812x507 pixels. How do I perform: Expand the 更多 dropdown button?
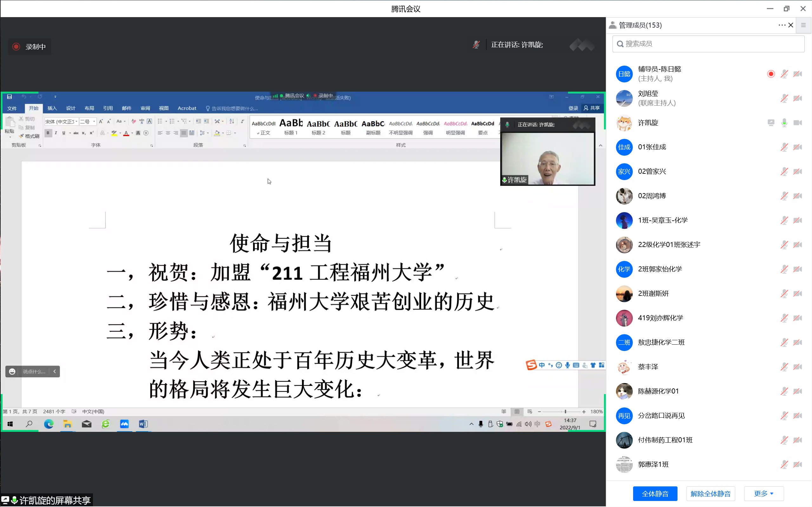(x=764, y=494)
